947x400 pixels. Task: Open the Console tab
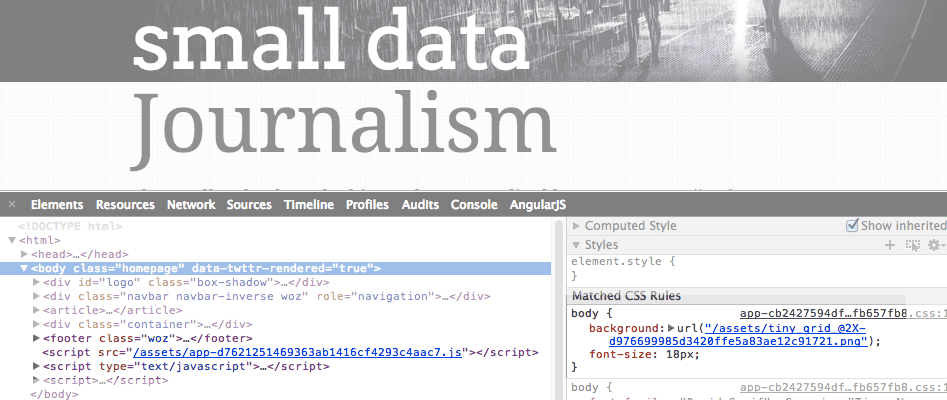pyautogui.click(x=474, y=205)
